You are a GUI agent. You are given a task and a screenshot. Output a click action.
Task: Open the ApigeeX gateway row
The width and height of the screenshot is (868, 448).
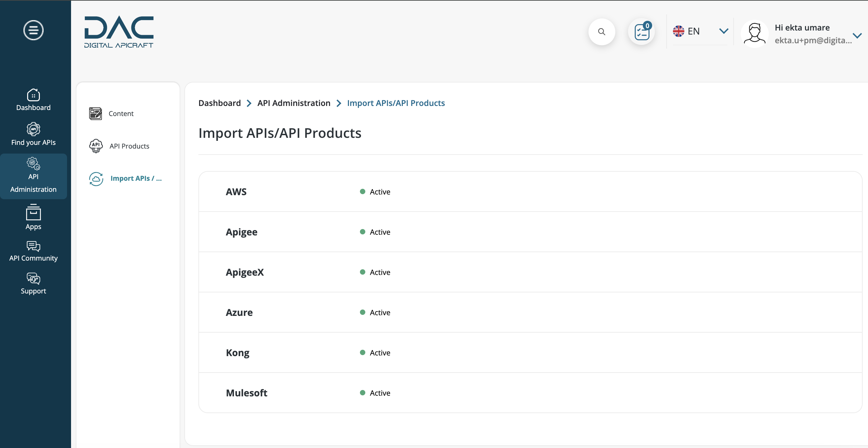531,272
